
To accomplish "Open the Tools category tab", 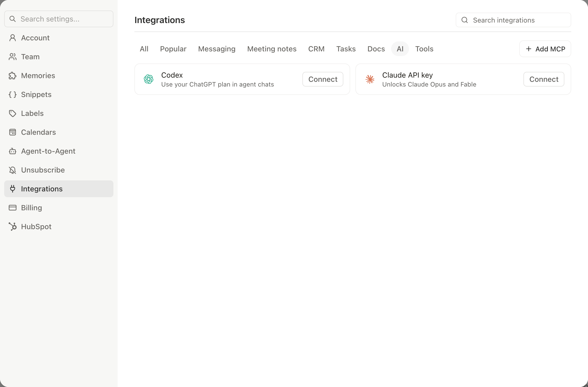I will [x=424, y=49].
